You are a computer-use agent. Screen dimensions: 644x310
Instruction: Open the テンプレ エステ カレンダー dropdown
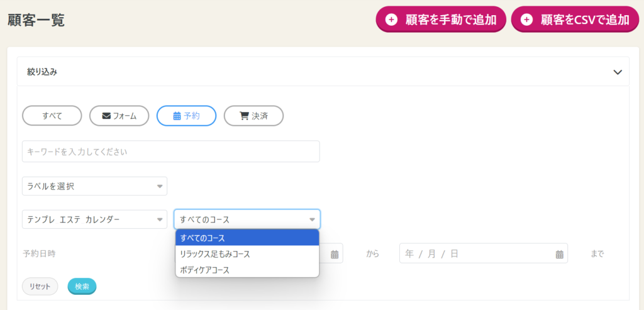click(94, 219)
